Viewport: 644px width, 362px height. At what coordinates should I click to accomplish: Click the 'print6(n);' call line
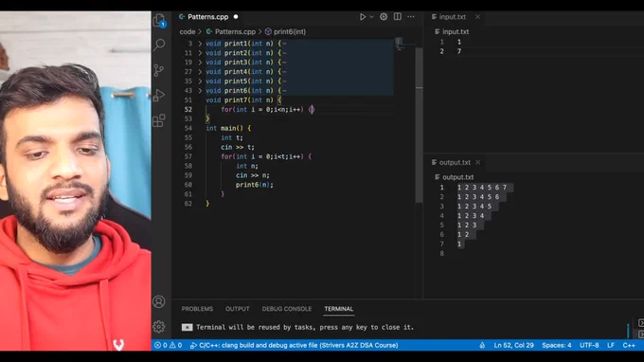tap(255, 185)
